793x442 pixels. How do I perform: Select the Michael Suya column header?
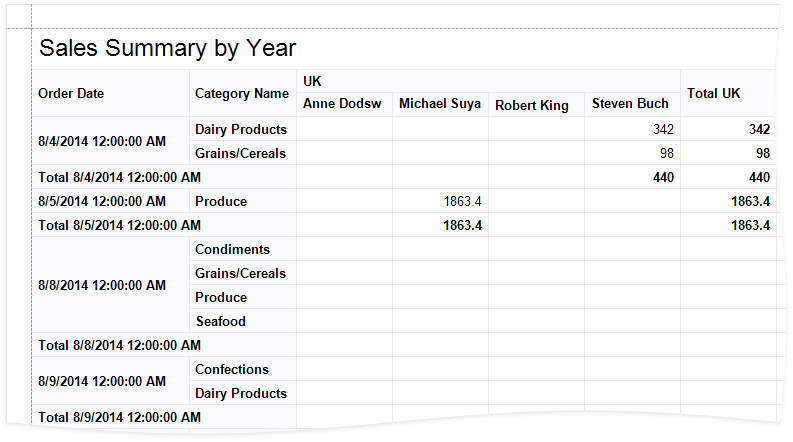click(439, 104)
